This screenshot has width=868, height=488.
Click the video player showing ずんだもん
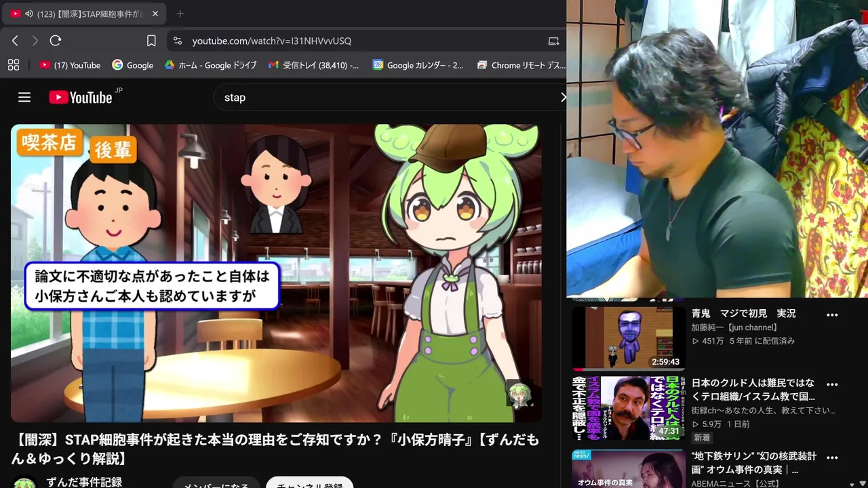pyautogui.click(x=276, y=273)
